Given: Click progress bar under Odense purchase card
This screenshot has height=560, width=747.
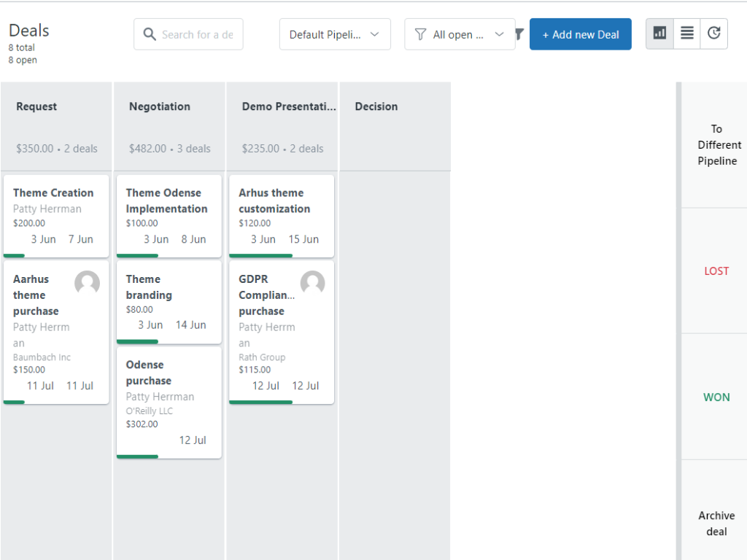Looking at the screenshot, I should click(x=137, y=456).
